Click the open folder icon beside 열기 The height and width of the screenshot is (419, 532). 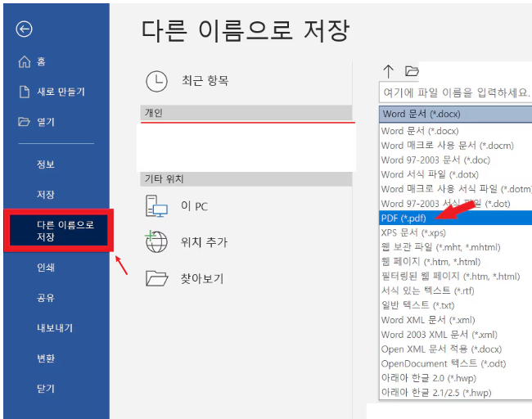click(24, 121)
